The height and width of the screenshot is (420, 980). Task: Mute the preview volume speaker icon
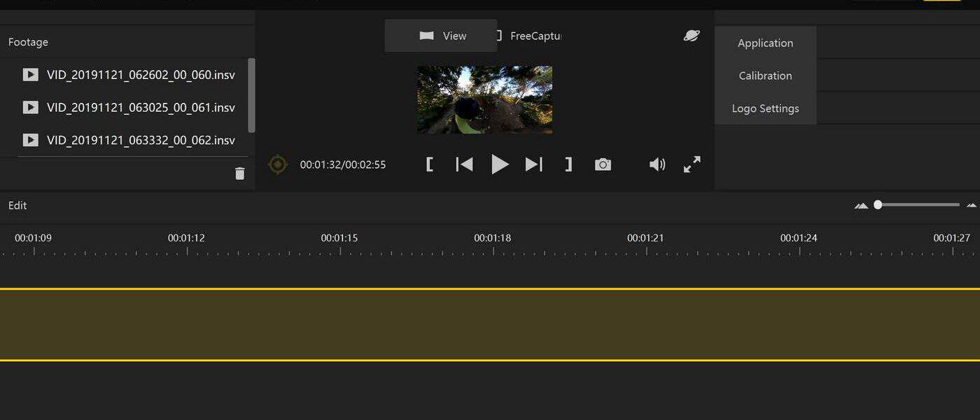[657, 164]
